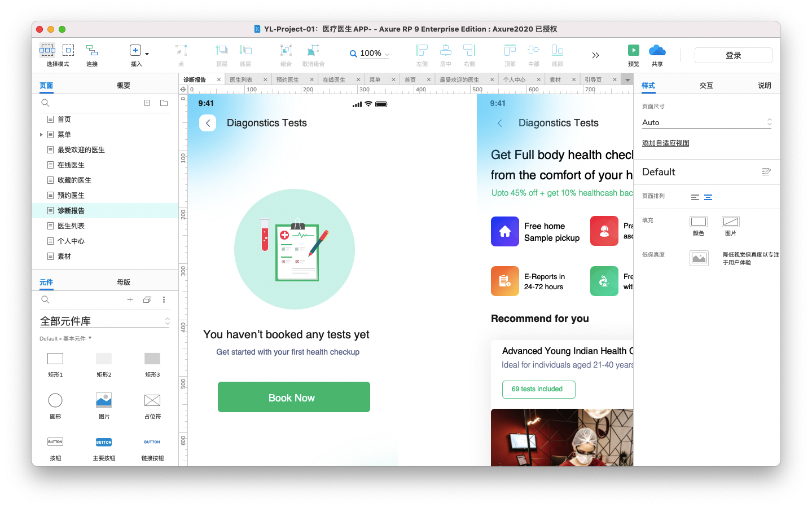Click the Book Now button
The height and width of the screenshot is (508, 812).
point(294,397)
